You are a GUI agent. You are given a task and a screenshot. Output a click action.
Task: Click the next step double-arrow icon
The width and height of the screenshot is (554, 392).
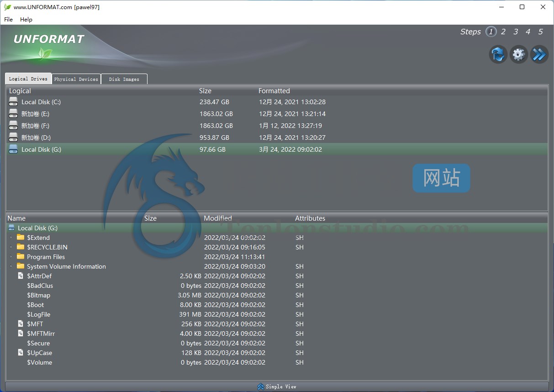click(x=539, y=54)
